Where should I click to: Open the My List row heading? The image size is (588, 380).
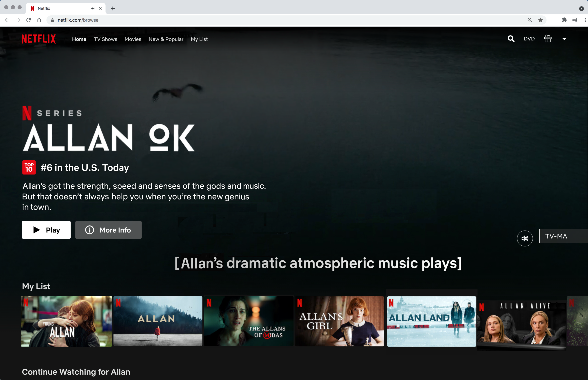click(x=36, y=286)
